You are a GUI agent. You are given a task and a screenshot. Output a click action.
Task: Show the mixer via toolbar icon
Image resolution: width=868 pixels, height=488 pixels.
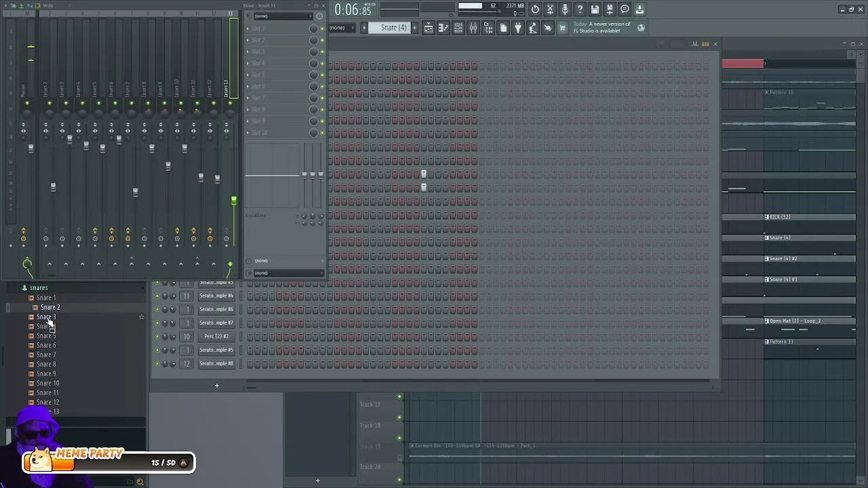pyautogui.click(x=473, y=28)
